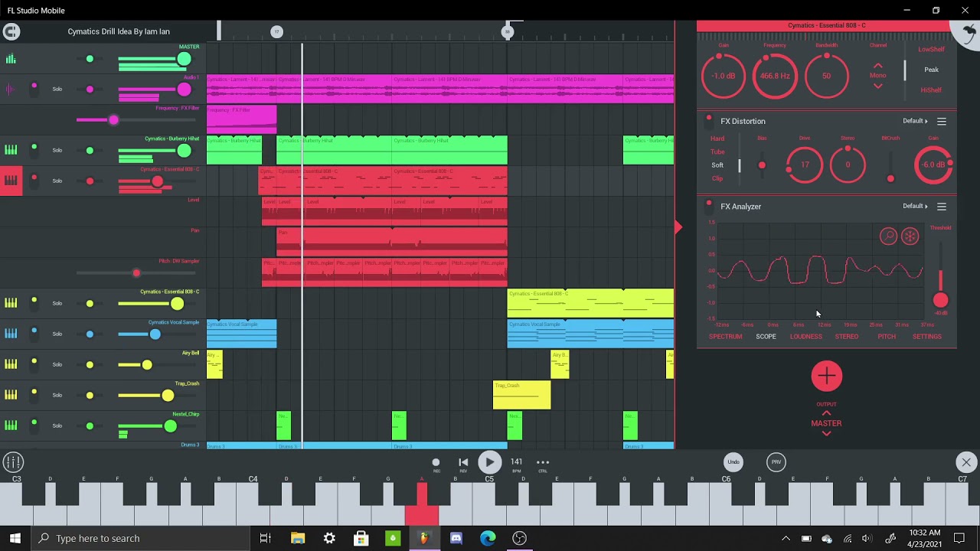Switch to the SPECTRUM analyzer tab
980x551 pixels.
[x=725, y=337]
